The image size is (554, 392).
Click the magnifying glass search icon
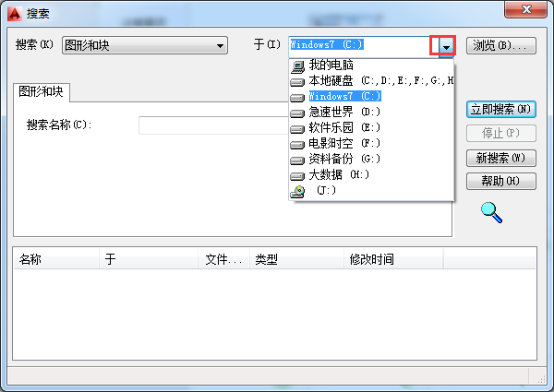click(x=491, y=213)
